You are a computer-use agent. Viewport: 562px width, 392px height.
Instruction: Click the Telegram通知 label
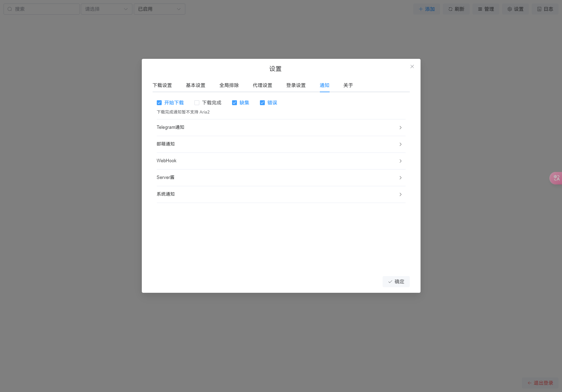170,127
